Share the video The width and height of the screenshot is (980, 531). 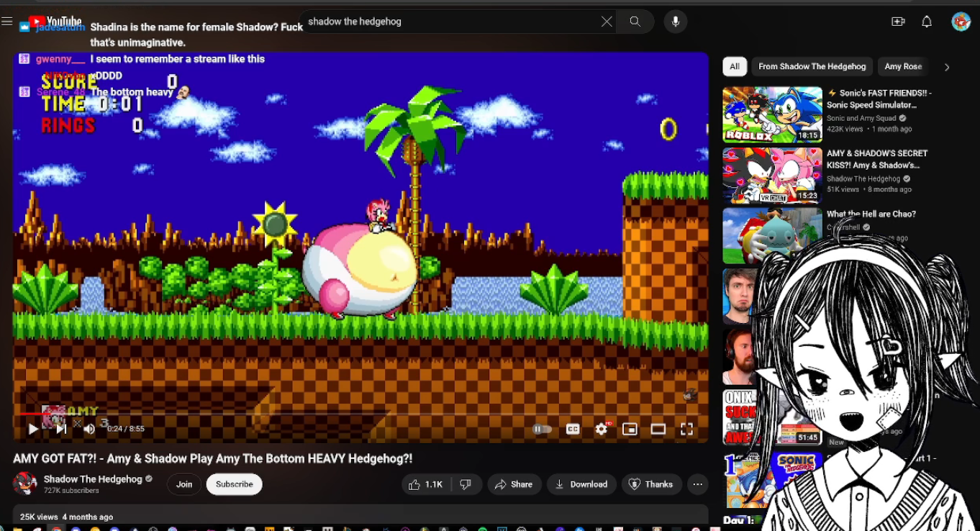(x=514, y=484)
